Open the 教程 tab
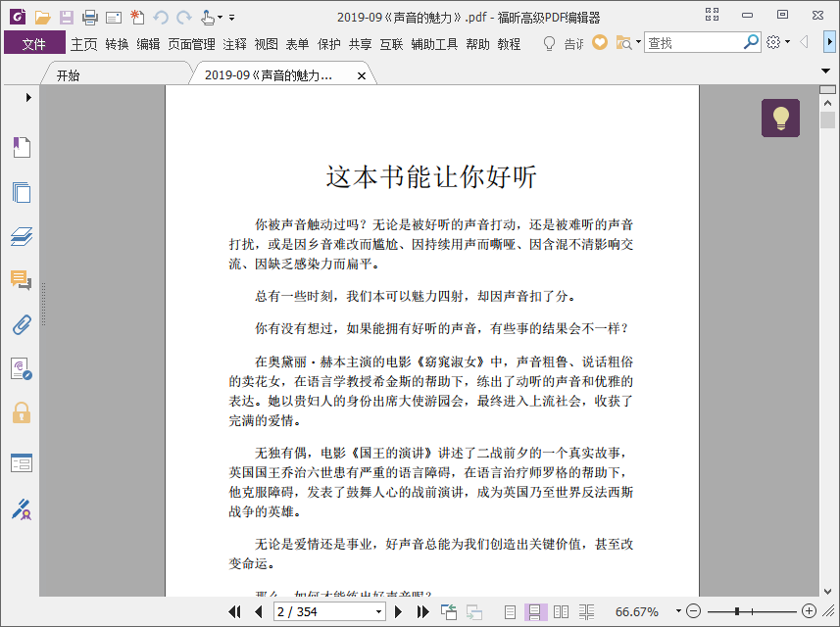Viewport: 840px width, 627px height. pos(509,44)
